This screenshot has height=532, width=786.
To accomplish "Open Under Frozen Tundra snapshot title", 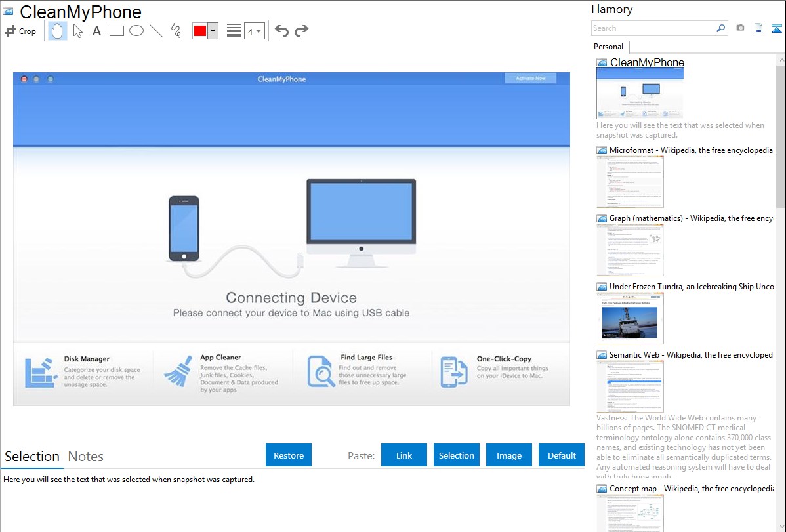I will (x=692, y=286).
